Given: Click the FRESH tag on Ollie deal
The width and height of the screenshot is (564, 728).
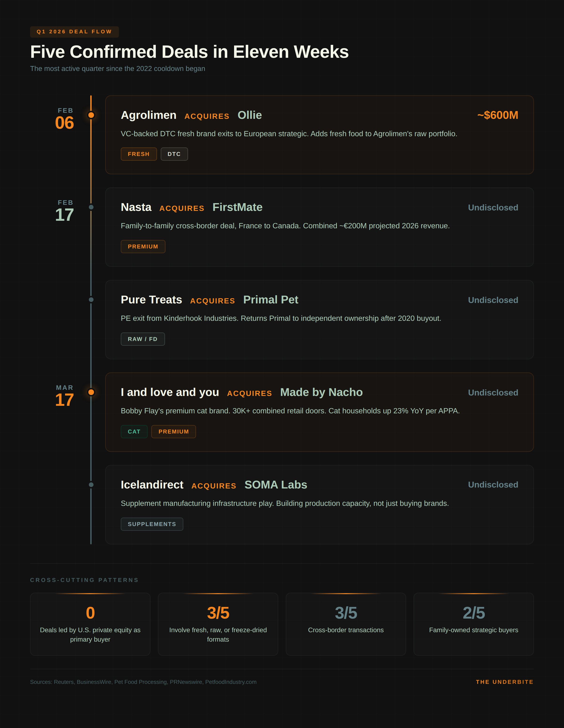Looking at the screenshot, I should (139, 154).
